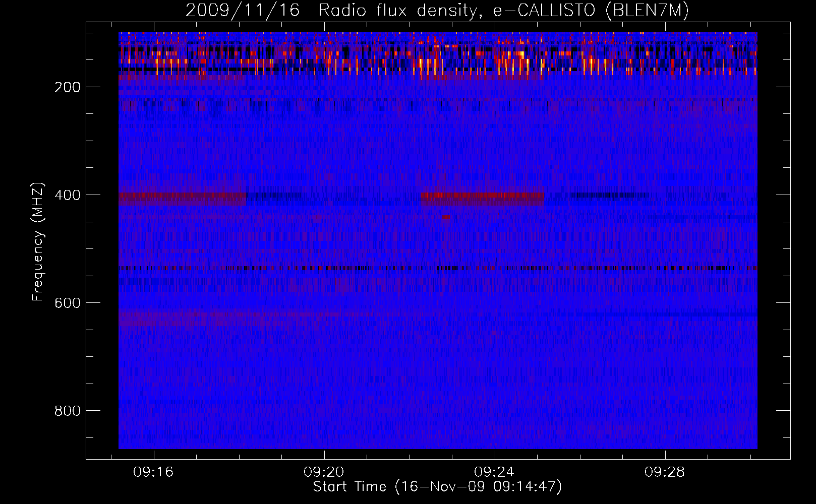Click the Start Time axis label
Screen dimensions: 816x504
(x=437, y=487)
